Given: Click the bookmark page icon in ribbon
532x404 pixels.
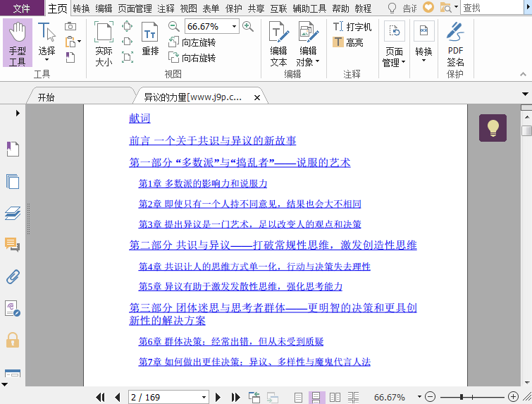Looking at the screenshot, I should click(70, 57).
